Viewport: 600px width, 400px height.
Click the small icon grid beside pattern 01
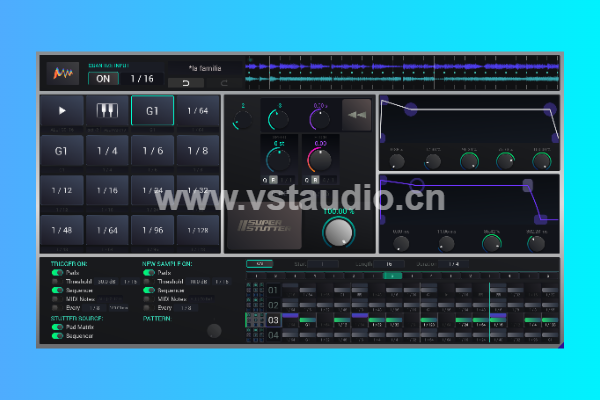pos(255,290)
